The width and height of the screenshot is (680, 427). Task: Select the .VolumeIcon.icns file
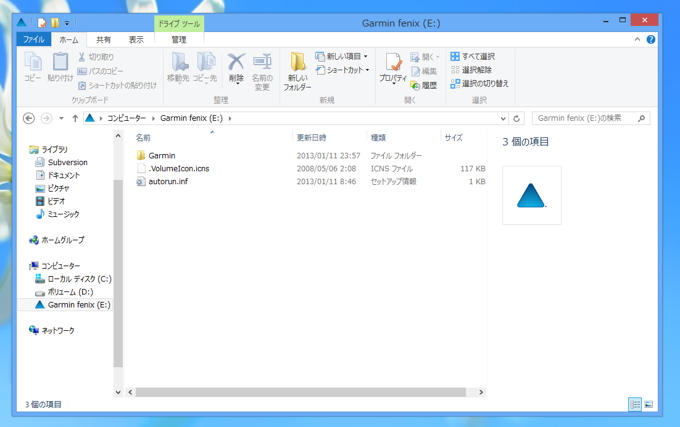coord(173,168)
